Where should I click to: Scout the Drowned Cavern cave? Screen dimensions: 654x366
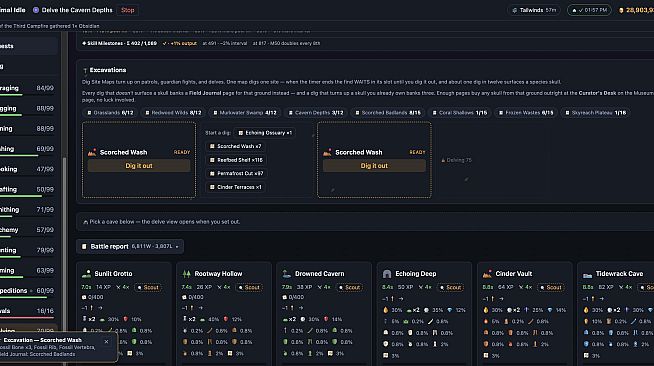pyautogui.click(x=349, y=288)
